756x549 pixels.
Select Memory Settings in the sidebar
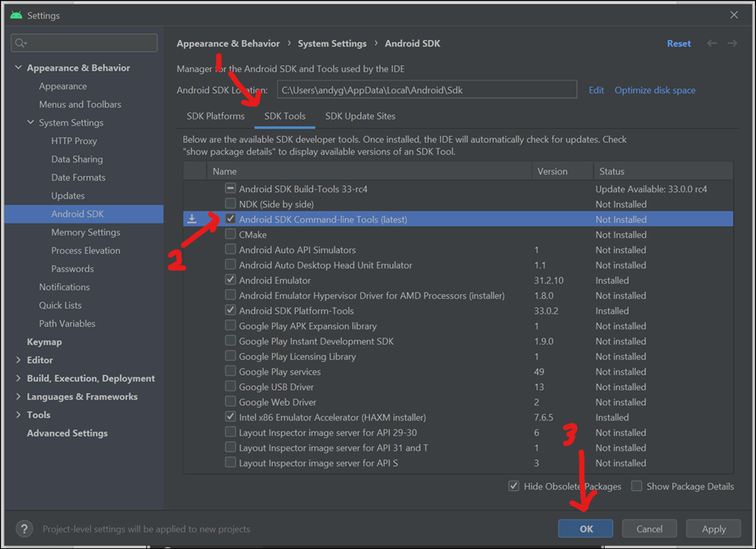tap(85, 232)
